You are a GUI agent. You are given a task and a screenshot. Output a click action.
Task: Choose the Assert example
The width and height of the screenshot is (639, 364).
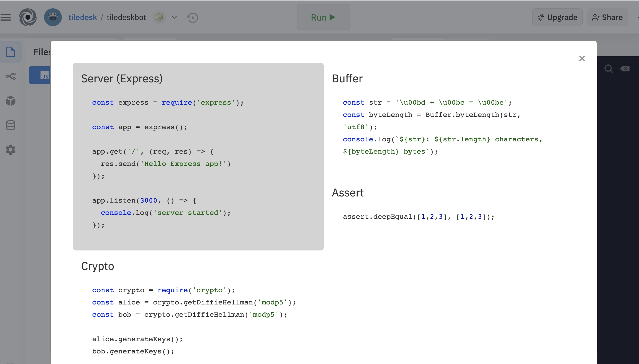(x=348, y=193)
